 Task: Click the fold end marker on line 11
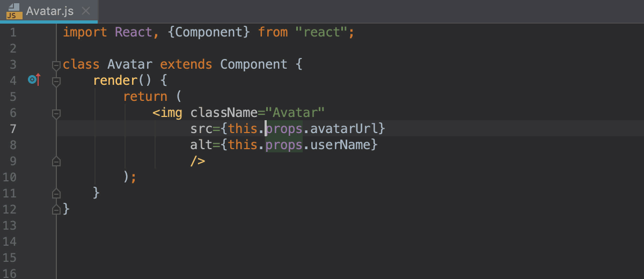tap(56, 193)
